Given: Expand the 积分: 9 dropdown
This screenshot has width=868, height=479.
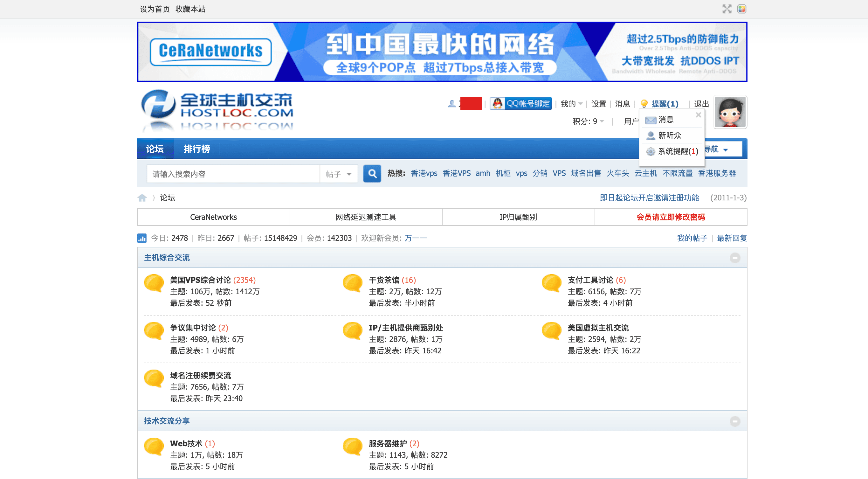Looking at the screenshot, I should [588, 121].
